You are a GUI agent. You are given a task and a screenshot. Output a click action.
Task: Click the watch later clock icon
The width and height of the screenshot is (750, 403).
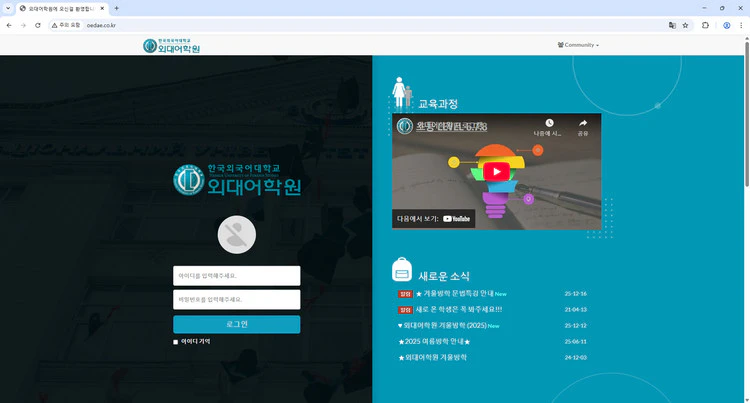[549, 123]
